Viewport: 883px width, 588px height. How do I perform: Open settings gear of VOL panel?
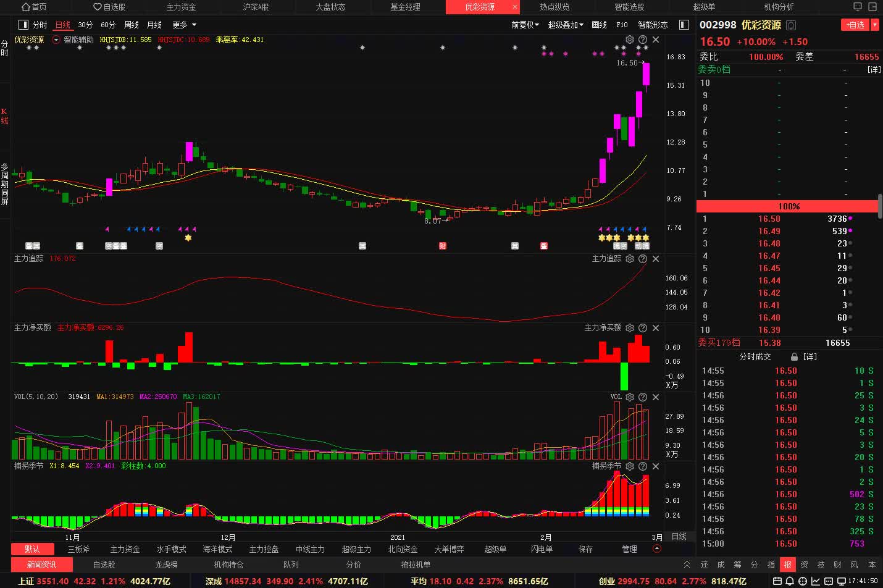(629, 397)
